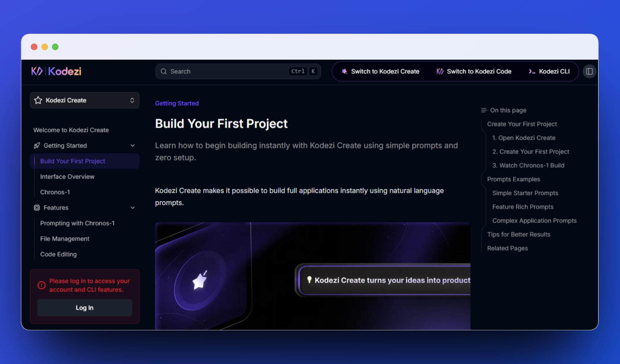Viewport: 620px width, 364px height.
Task: Open the Chronos-1 sidebar page
Action: [x=55, y=192]
